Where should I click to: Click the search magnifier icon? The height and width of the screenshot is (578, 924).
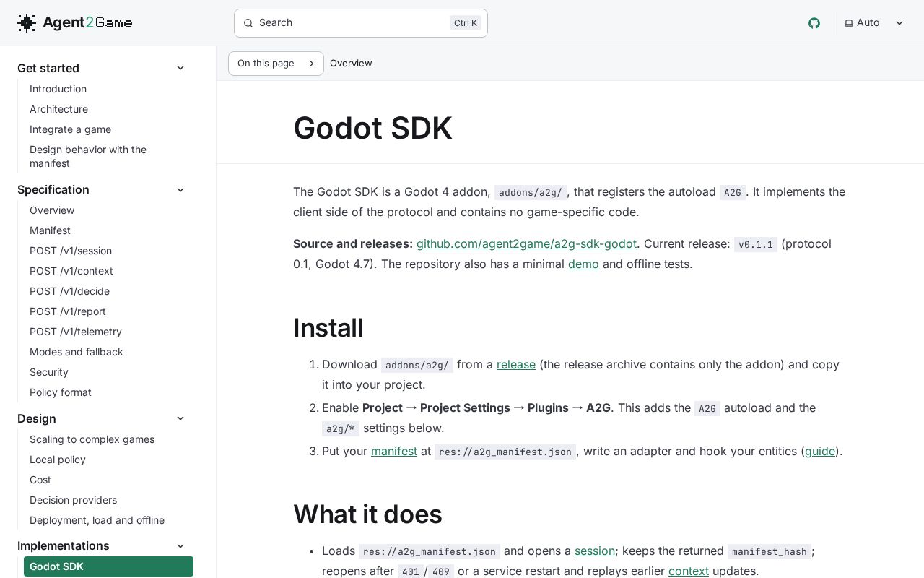[248, 23]
